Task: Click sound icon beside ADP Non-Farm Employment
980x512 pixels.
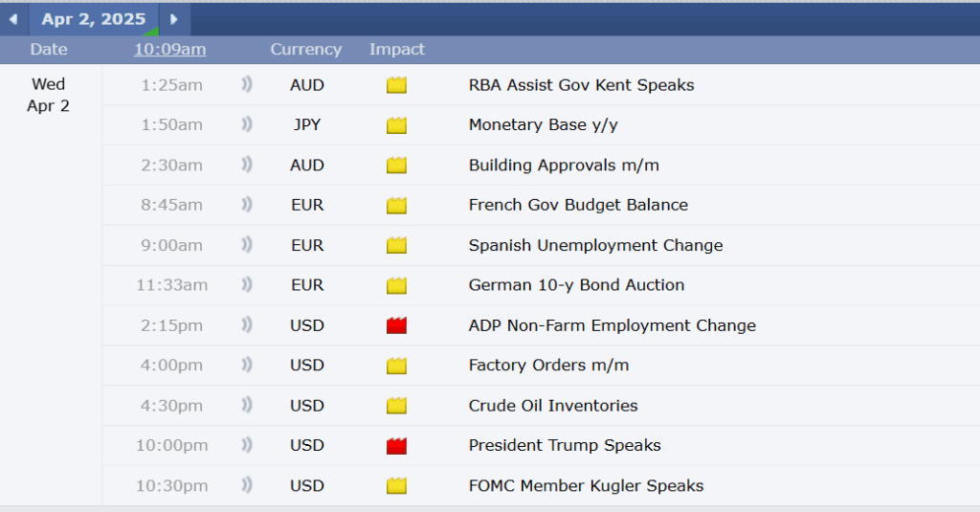Action: 246,325
